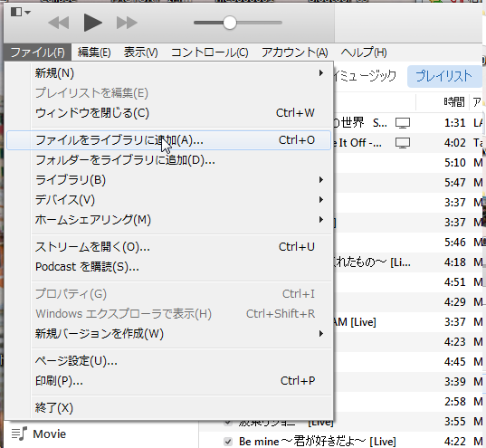The height and width of the screenshot is (448, 486).
Task: Select ウィンドウを閉じる(C) menu item
Action: pos(168,113)
